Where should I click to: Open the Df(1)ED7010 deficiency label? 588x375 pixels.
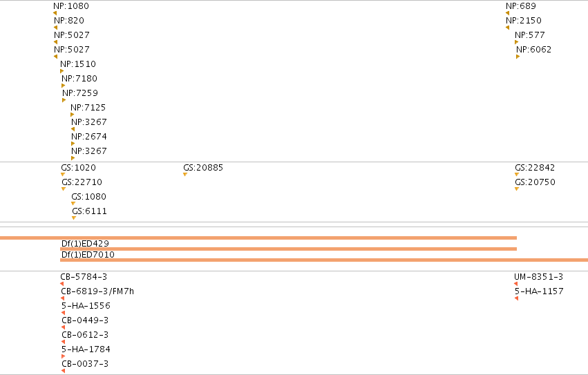88,255
